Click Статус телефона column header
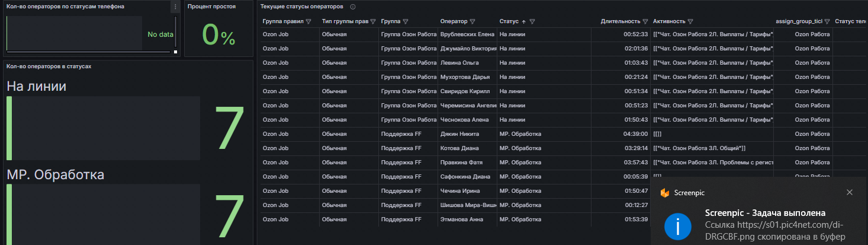 pos(851,21)
